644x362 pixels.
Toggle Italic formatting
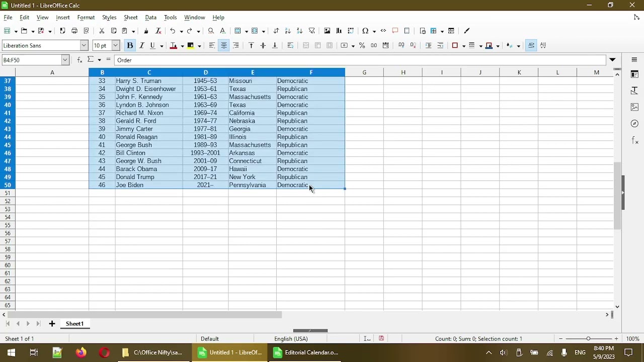tap(142, 45)
